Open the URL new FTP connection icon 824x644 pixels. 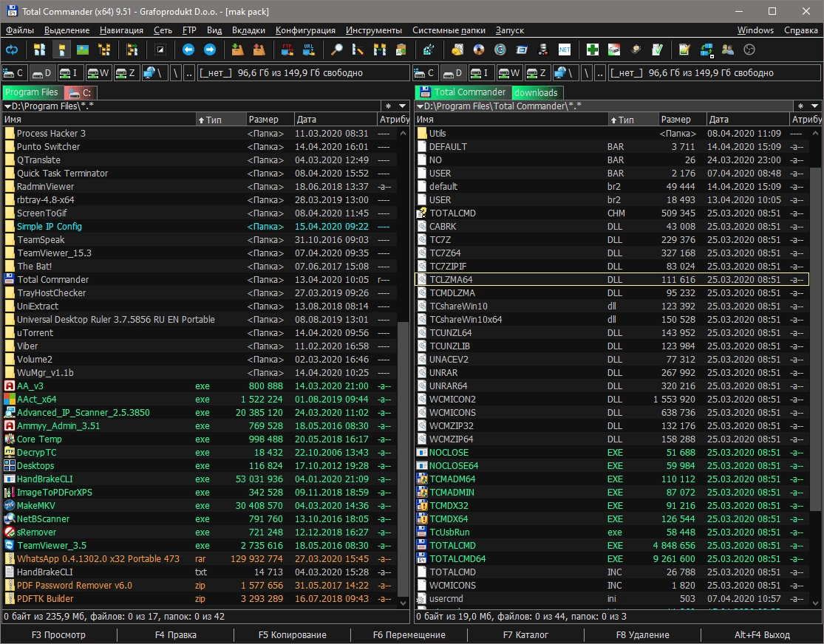tap(309, 50)
